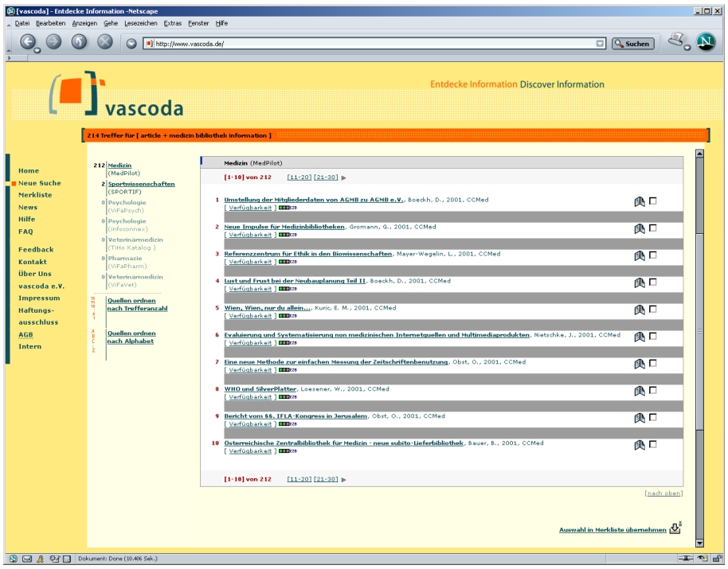Click the Composer icon in the status bar
728x569 pixels.
[54, 559]
